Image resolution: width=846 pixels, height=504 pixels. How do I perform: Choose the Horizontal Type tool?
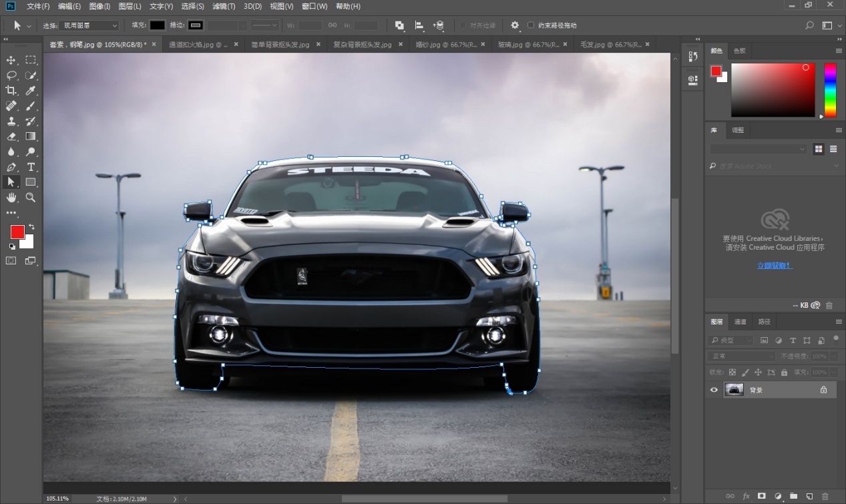pyautogui.click(x=31, y=167)
